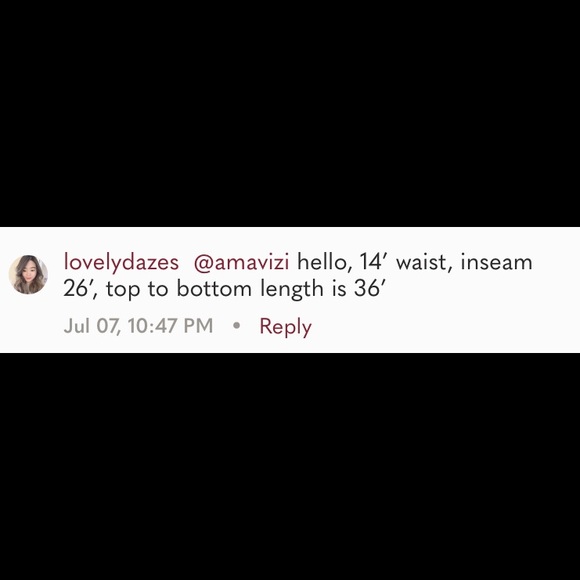The width and height of the screenshot is (580, 580).
Task: Select the Jul 07, 10:47 PM timestamp
Action: [x=138, y=326]
